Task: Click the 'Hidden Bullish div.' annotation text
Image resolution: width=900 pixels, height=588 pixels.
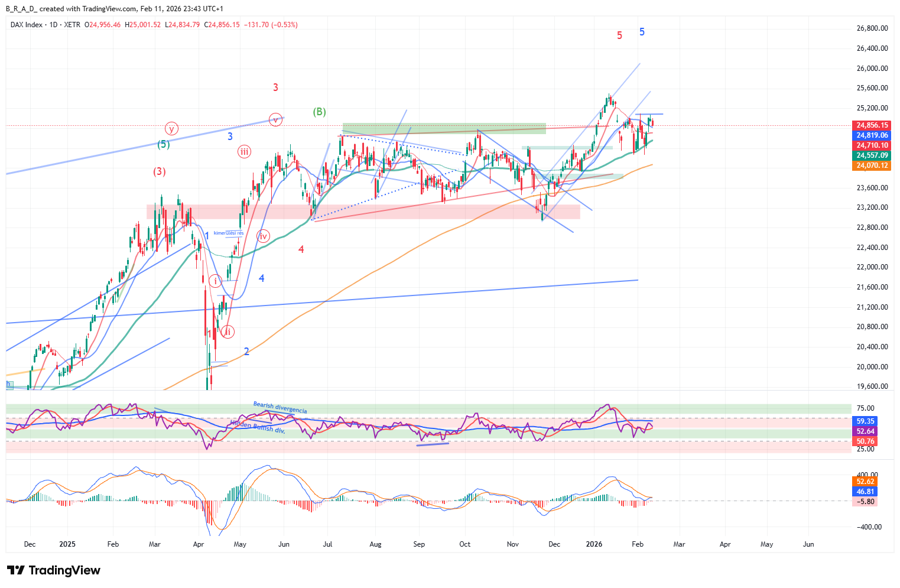Action: (x=258, y=426)
